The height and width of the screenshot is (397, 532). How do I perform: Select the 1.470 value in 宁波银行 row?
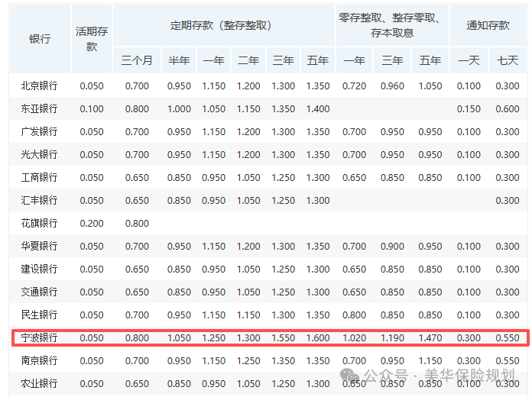[x=430, y=337]
